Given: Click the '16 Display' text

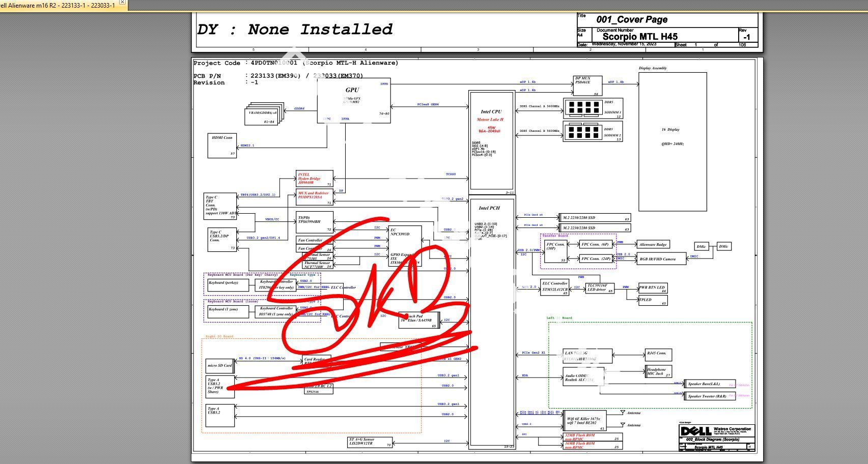Looking at the screenshot, I should tap(670, 130).
